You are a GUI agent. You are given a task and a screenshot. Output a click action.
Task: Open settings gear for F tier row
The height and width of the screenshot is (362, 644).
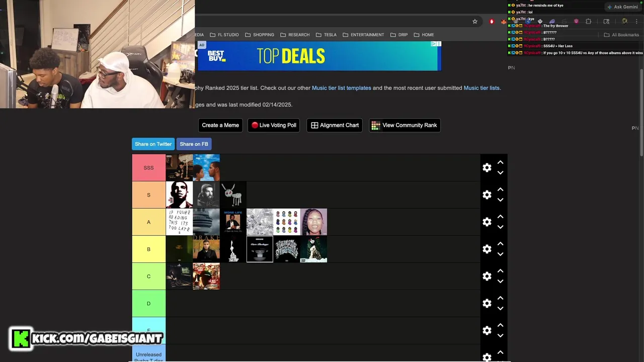(487, 330)
